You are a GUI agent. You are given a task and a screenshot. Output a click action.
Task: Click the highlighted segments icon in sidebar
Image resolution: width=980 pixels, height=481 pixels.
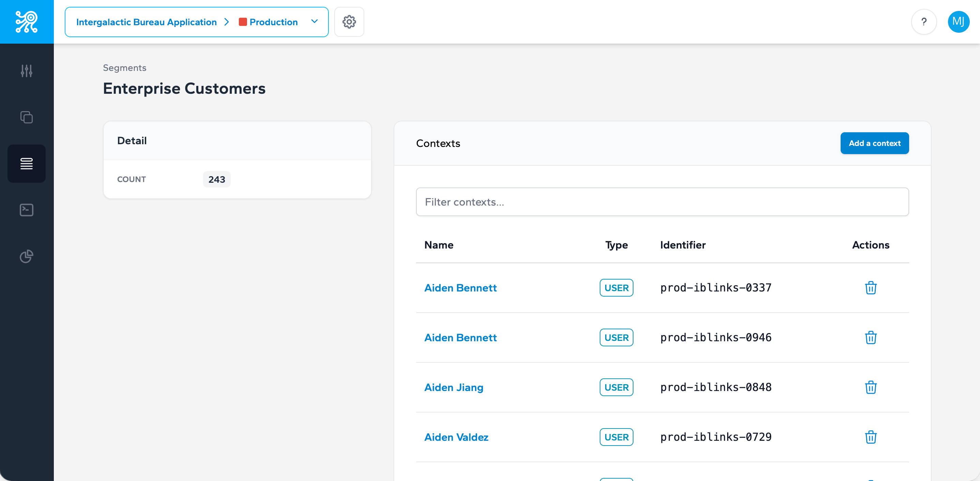pos(26,164)
